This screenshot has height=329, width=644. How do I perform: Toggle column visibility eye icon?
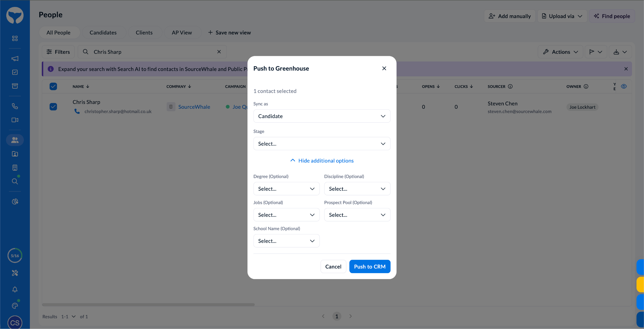624,86
